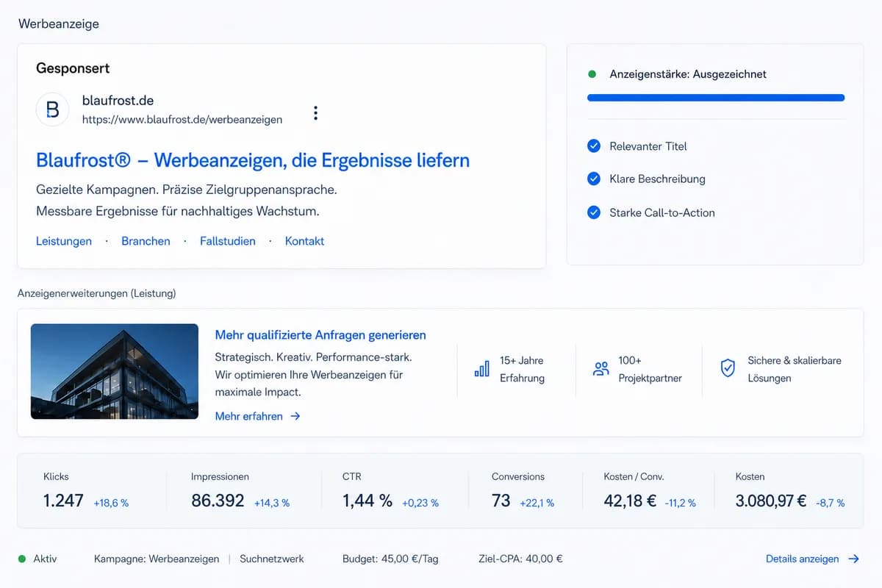Select the CTR value 1,44 %
The width and height of the screenshot is (882, 588).
[x=367, y=501]
